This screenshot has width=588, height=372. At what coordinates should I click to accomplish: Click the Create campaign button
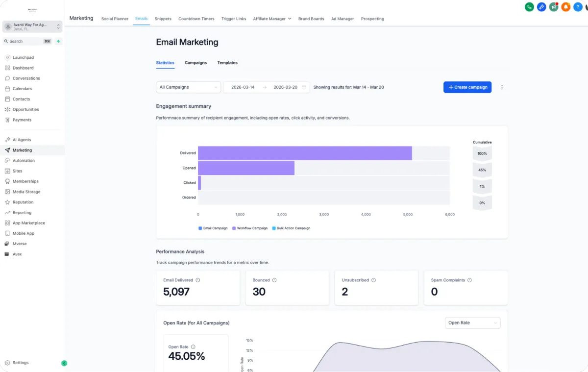point(467,87)
